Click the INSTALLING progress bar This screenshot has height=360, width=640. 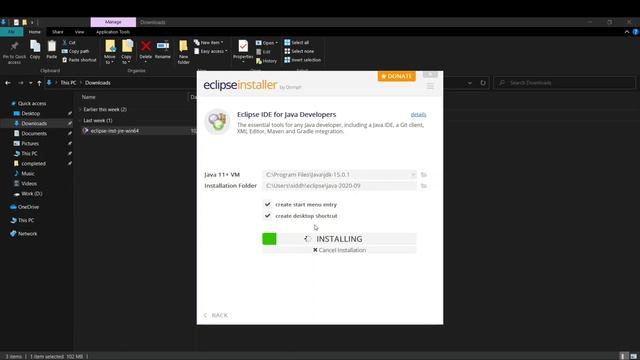pos(339,239)
